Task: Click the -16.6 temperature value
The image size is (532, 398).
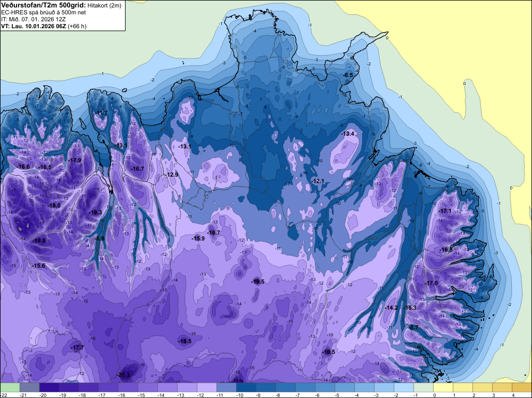Action: pos(23,167)
